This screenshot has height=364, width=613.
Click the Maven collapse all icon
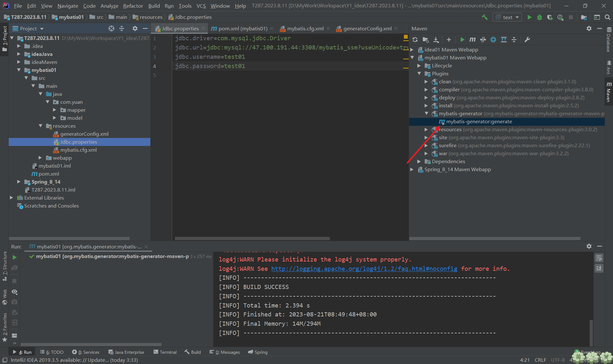pyautogui.click(x=514, y=40)
